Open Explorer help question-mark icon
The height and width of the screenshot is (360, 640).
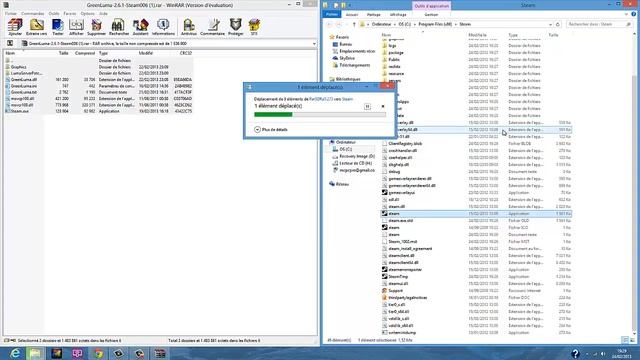(633, 14)
